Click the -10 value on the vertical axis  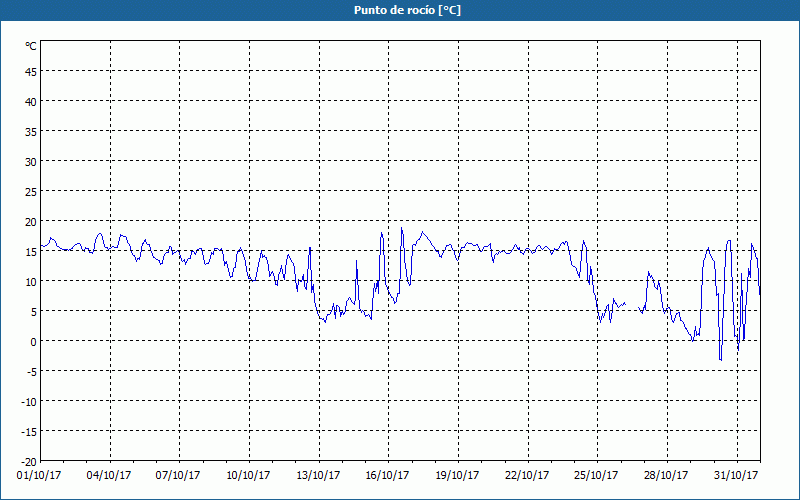coord(29,402)
